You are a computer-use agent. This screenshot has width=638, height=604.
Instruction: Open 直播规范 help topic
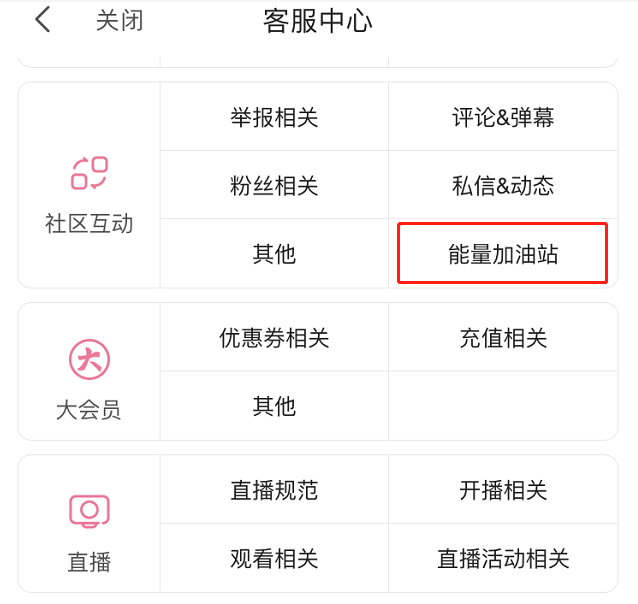coord(274,491)
